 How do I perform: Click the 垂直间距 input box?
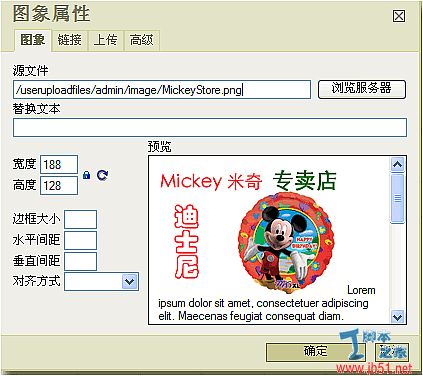(x=81, y=261)
